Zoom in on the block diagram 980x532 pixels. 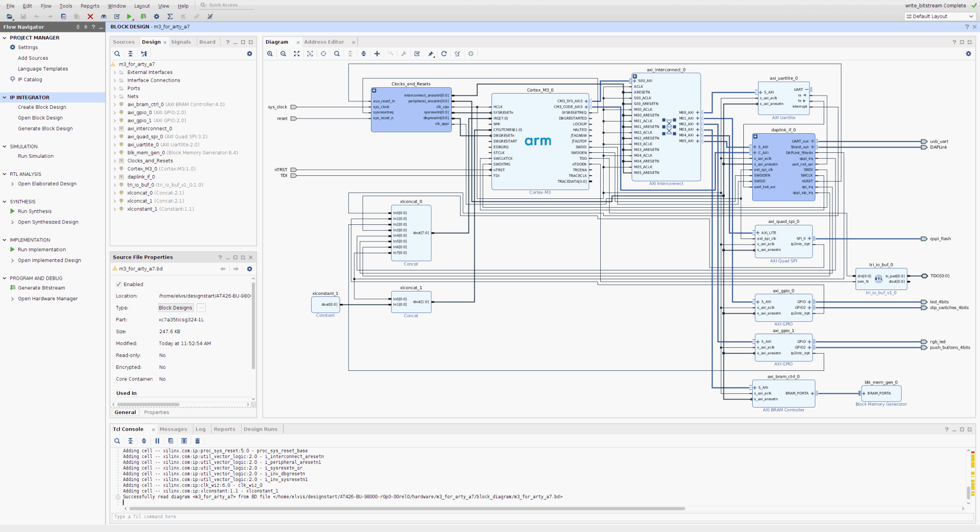pyautogui.click(x=270, y=54)
